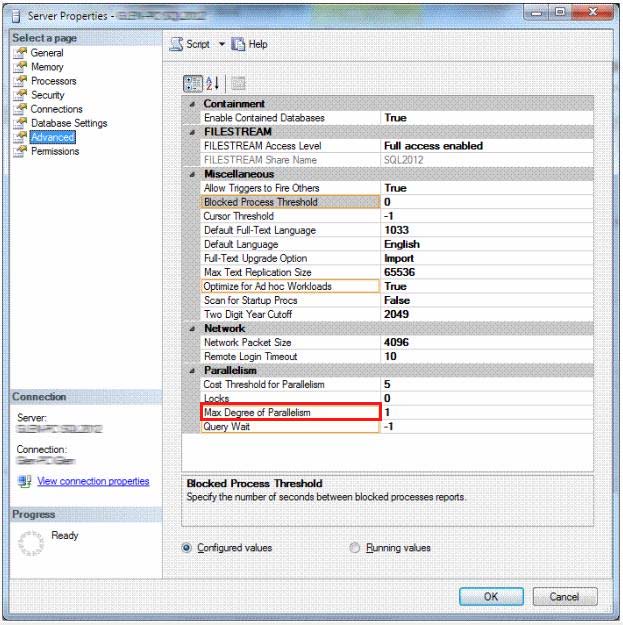Select the Advanced page
This screenshot has width=623, height=625.
pos(53,137)
